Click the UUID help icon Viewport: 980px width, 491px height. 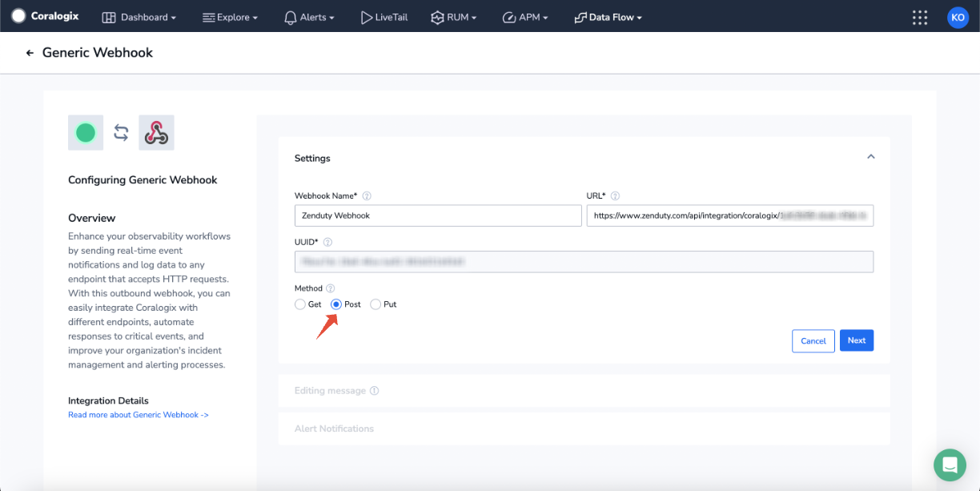[327, 241]
